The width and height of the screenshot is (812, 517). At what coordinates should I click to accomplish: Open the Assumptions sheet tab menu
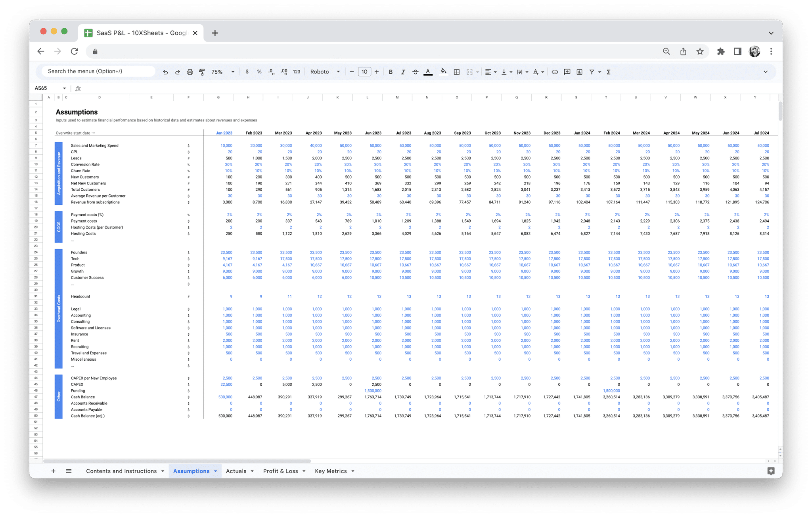pyautogui.click(x=216, y=471)
